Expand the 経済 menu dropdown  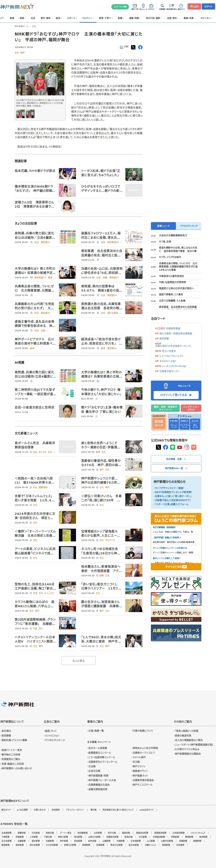click(x=59, y=18)
